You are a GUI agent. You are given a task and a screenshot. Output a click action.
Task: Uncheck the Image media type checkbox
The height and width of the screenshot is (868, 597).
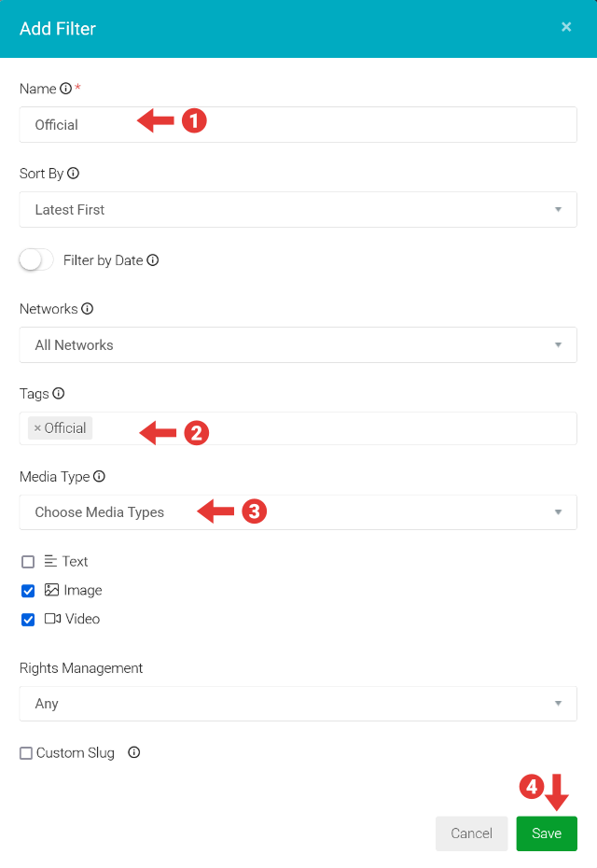[x=27, y=590]
